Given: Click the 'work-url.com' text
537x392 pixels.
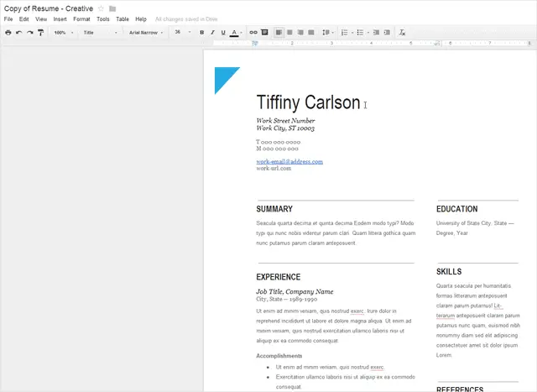Looking at the screenshot, I should 274,168.
